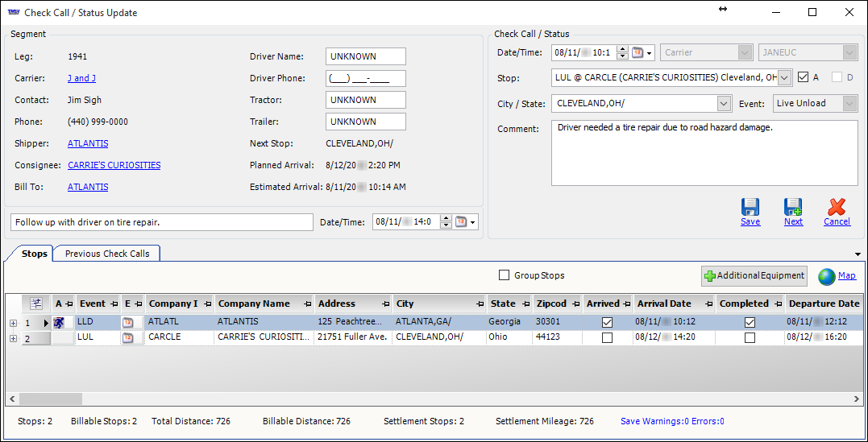Open calendar picker beside check call Date/Time
868x442 pixels.
[638, 52]
